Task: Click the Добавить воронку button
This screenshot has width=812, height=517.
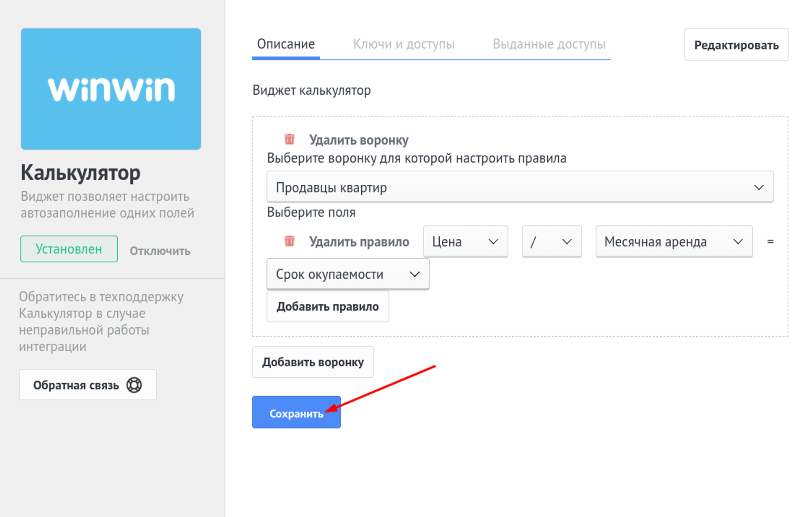Action: 313,362
